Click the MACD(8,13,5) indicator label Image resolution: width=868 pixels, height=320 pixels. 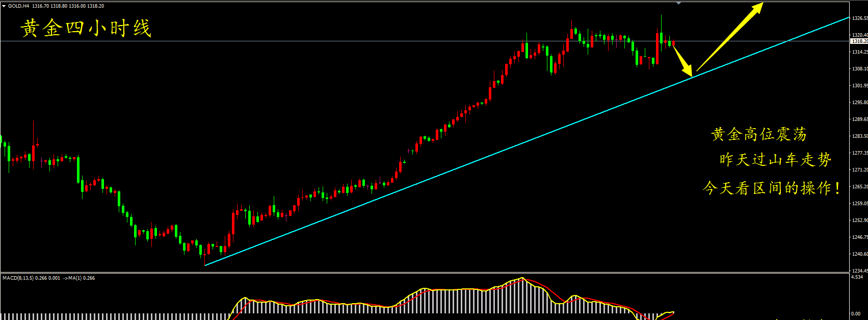[x=18, y=278]
